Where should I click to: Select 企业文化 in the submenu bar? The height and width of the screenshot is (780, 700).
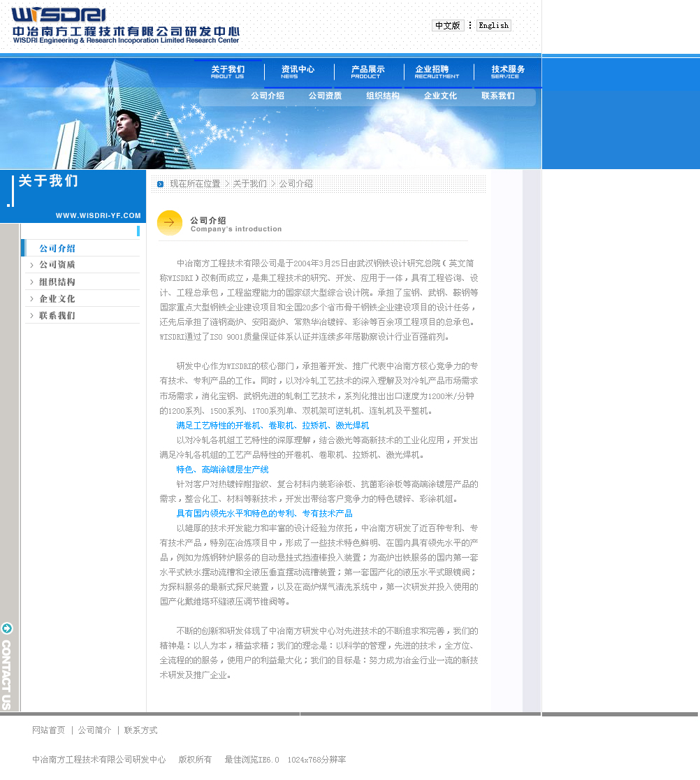pyautogui.click(x=441, y=96)
